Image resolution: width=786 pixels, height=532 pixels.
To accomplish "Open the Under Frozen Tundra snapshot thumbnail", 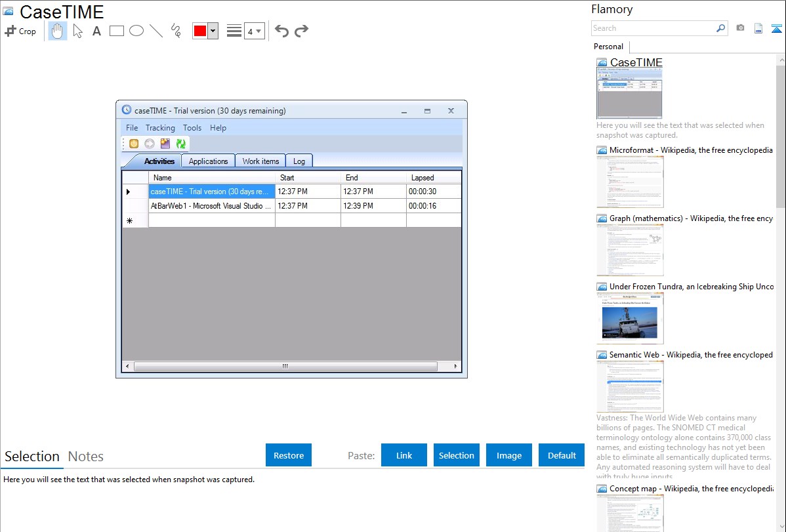I will pos(630,318).
